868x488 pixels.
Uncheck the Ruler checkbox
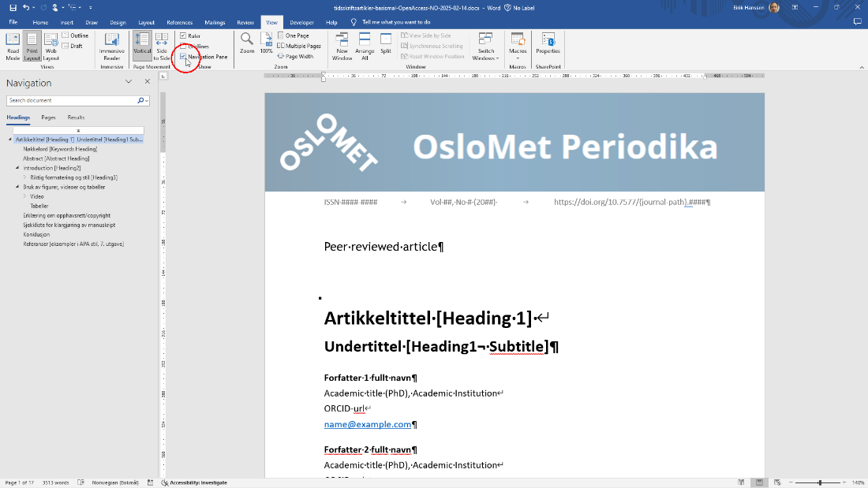click(x=183, y=36)
